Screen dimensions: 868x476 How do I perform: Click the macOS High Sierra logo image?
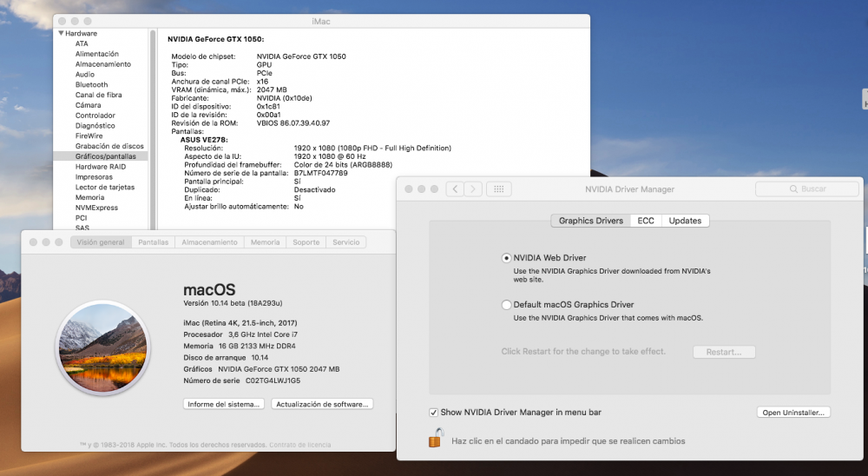coord(103,347)
